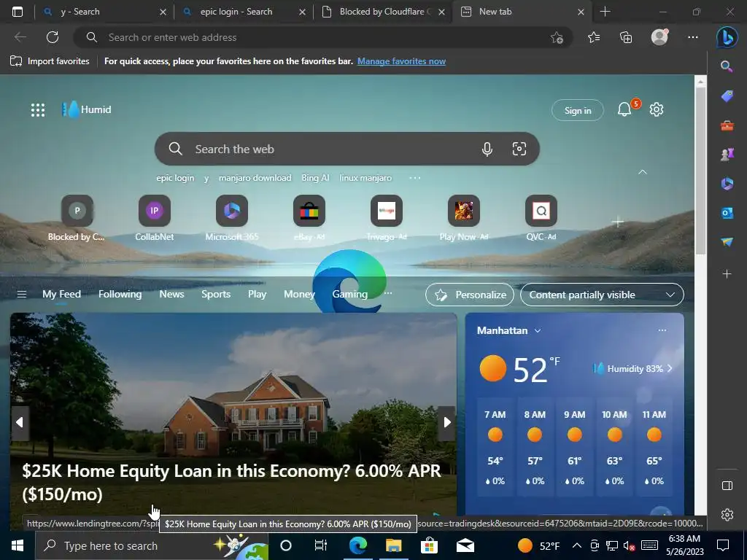Search for Bing AI suggestion

[x=315, y=178]
